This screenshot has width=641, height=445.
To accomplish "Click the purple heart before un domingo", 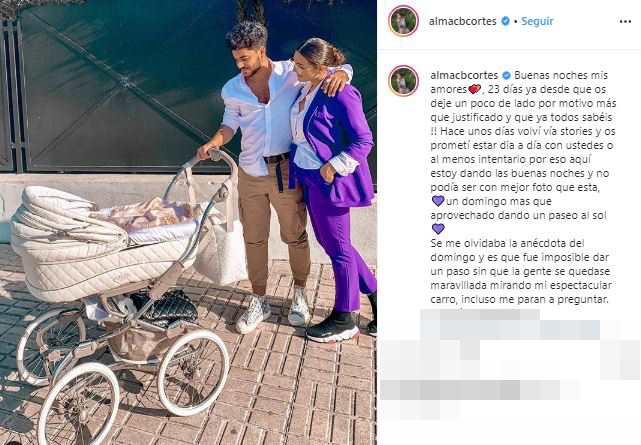I will 438,201.
